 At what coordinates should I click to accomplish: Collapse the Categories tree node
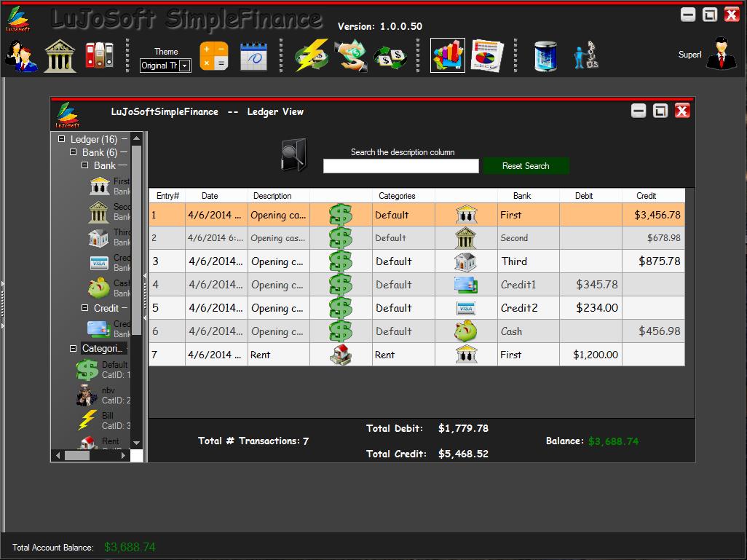(x=73, y=348)
